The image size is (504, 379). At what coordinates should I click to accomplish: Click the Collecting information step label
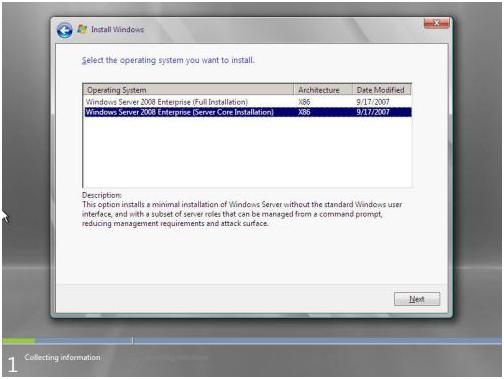(x=62, y=357)
